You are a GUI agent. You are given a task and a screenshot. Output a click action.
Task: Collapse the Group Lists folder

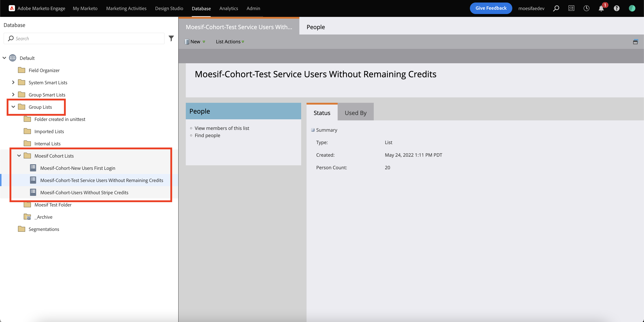[x=13, y=107]
